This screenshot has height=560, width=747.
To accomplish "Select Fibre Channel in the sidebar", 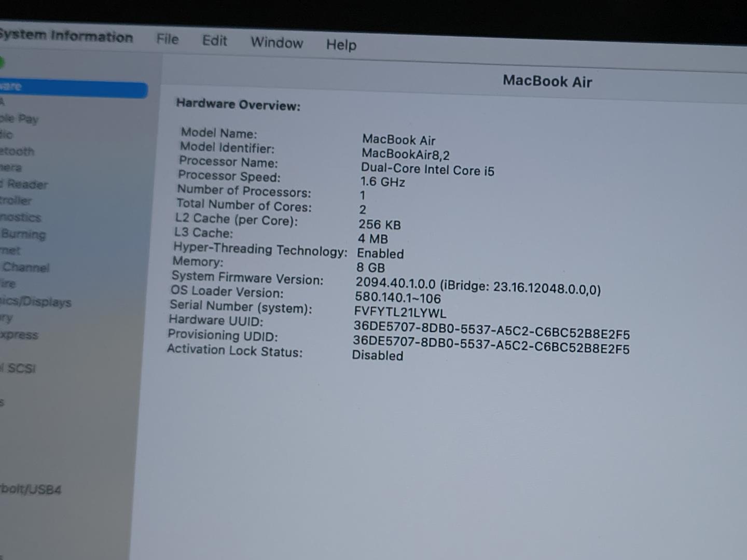I will [25, 267].
